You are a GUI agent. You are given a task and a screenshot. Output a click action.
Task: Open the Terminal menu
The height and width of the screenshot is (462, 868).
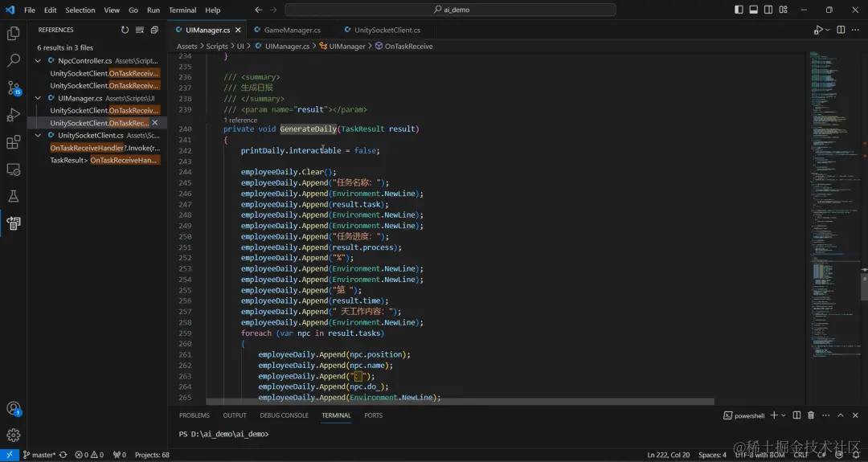tap(182, 10)
